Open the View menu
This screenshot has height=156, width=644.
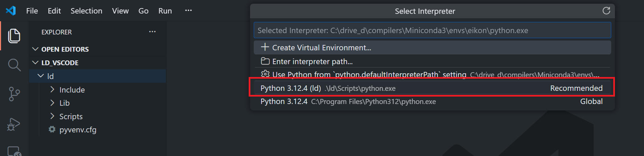[120, 11]
